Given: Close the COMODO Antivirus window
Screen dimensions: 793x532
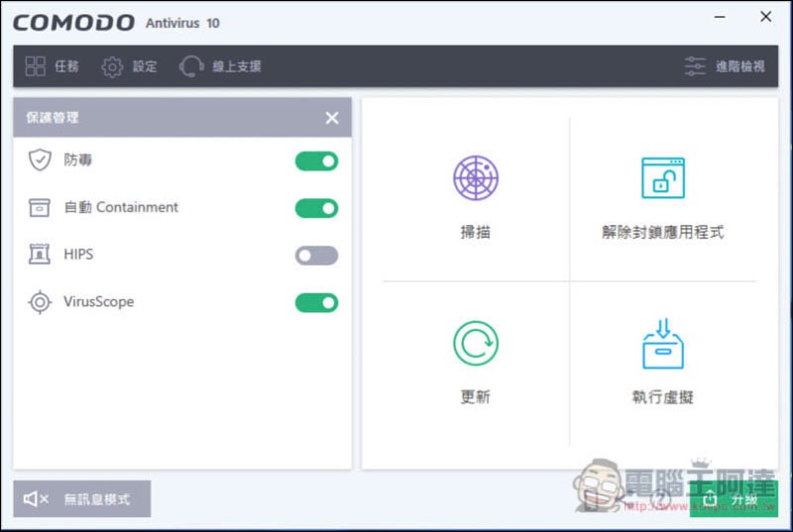Looking at the screenshot, I should 765,17.
